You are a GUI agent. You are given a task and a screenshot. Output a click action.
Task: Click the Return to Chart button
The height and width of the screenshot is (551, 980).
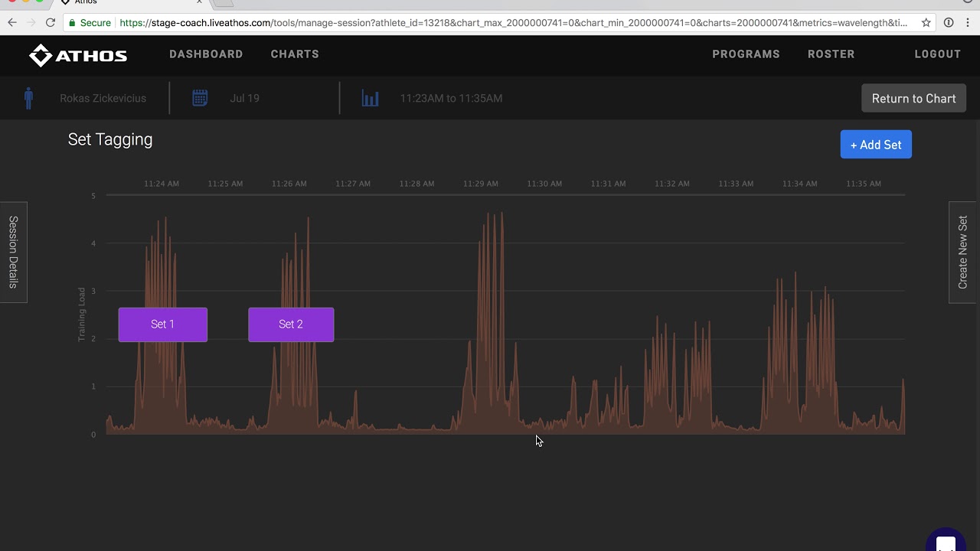[x=913, y=99]
